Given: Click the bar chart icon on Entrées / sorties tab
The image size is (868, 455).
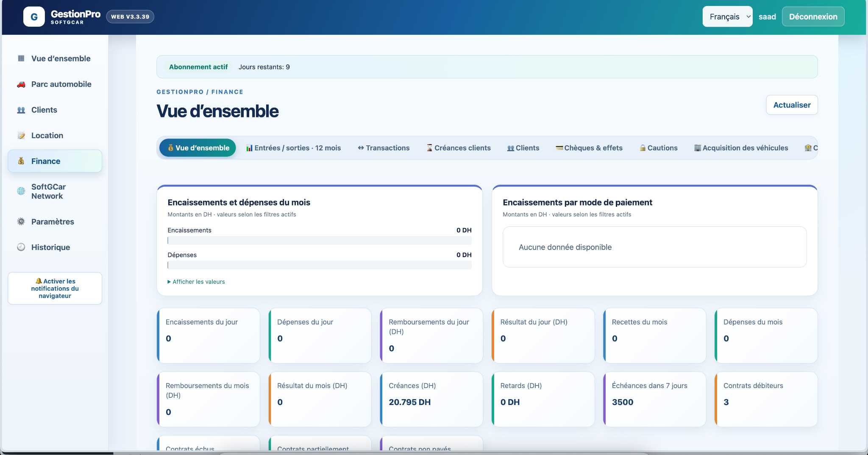Looking at the screenshot, I should (249, 148).
